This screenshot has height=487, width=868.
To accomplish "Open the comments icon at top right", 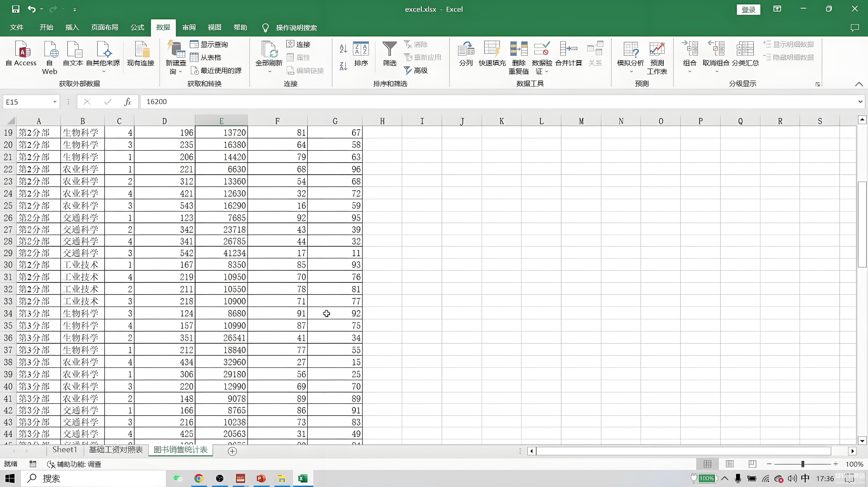I will 855,28.
